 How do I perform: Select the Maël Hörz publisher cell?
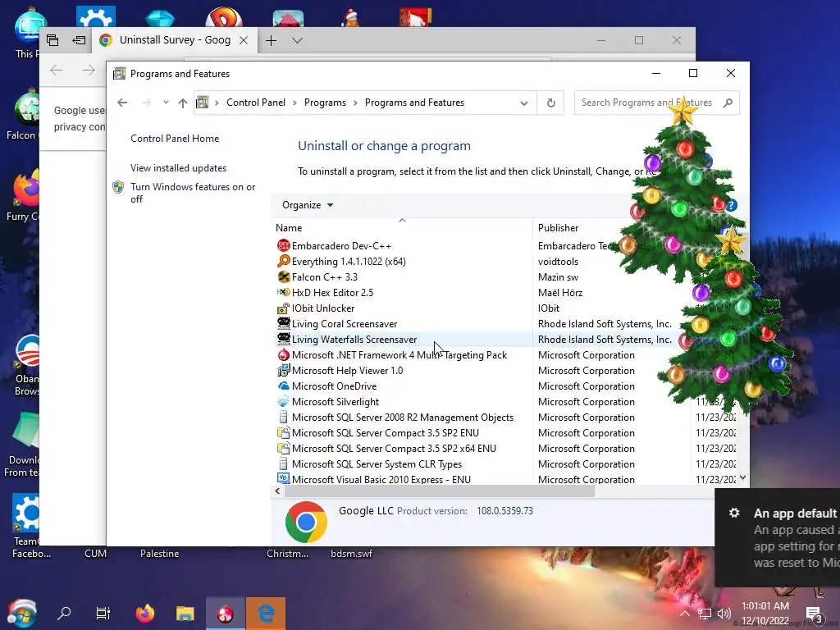pos(560,293)
